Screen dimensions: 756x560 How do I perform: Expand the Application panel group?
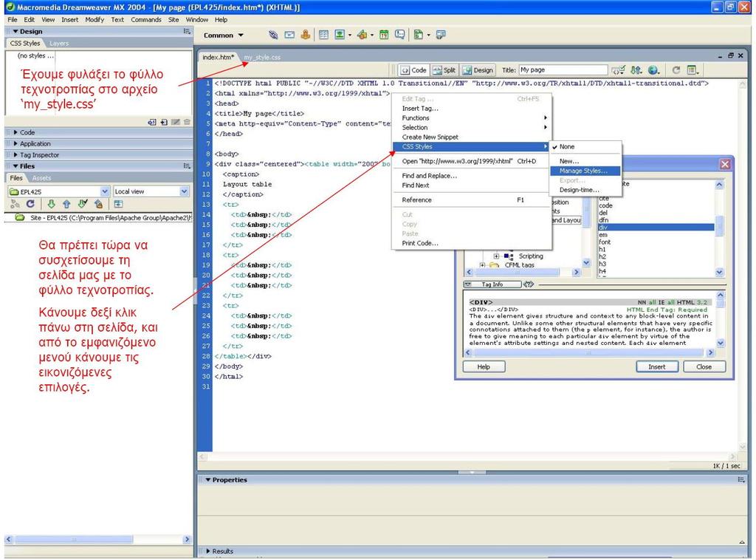(16, 144)
